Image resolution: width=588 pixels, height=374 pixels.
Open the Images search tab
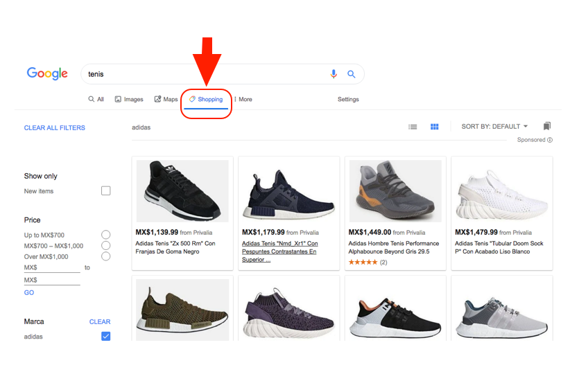coord(129,99)
